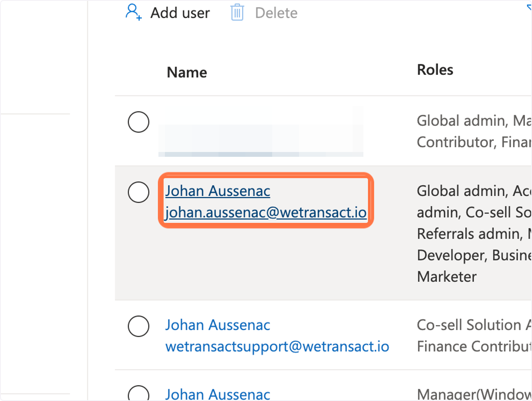The image size is (532, 401).
Task: Select the radio circle of the blurred-name row
Action: 138,122
